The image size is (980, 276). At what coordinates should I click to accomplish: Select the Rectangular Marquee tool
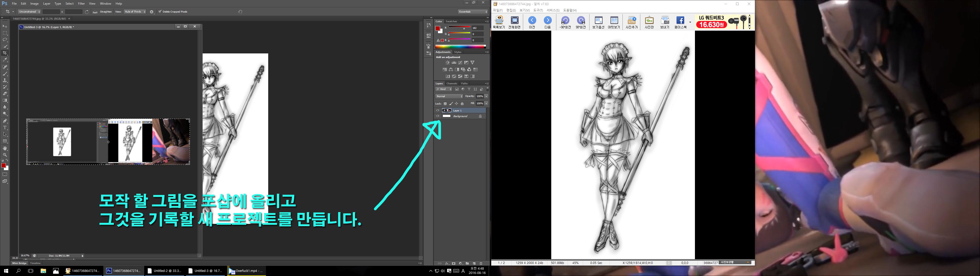(x=5, y=33)
